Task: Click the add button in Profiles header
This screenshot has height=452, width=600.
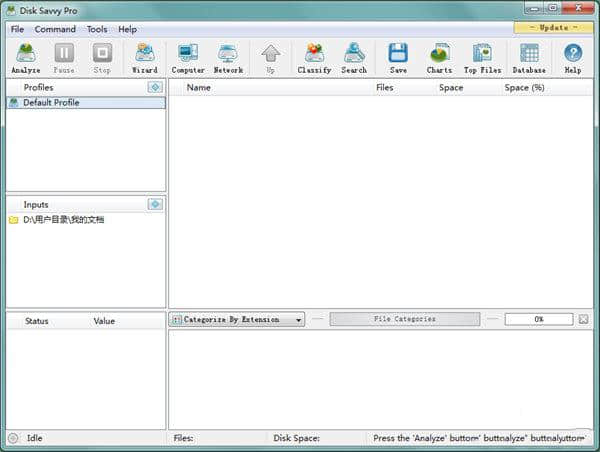Action: point(155,88)
